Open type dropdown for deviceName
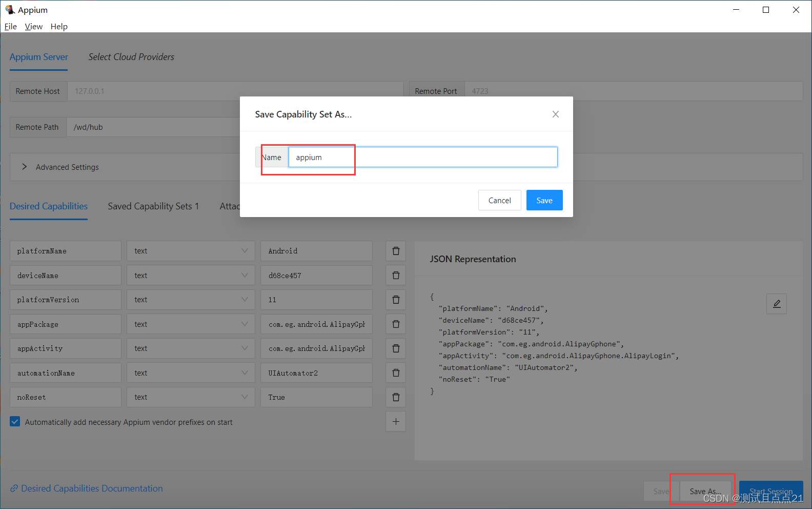Image resolution: width=812 pixels, height=509 pixels. tap(191, 276)
